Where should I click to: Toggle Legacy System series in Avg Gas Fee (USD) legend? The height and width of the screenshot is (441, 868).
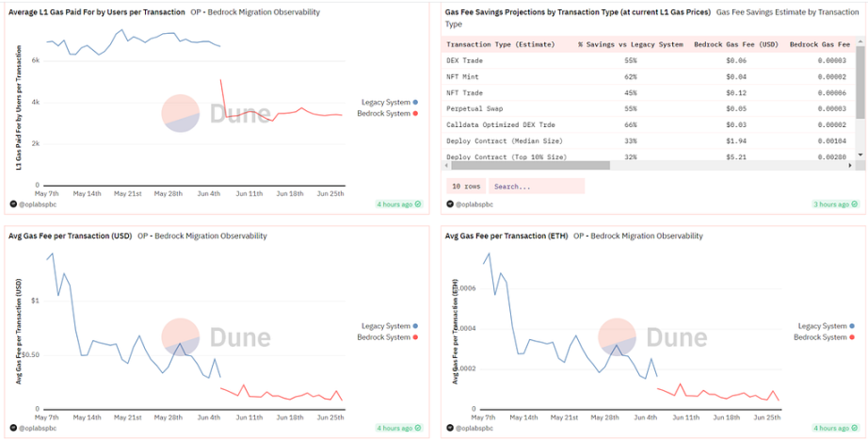click(x=388, y=326)
